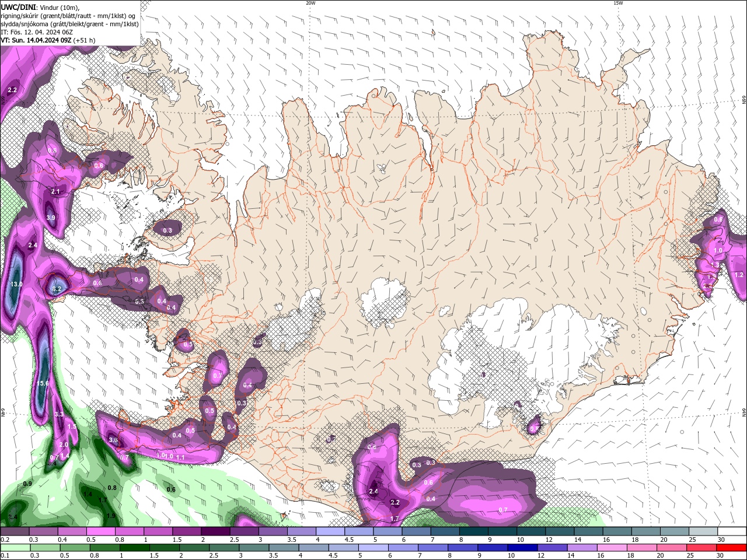747x560 pixels.
Task: Click the '10' label in the upper legend row
Action: click(x=520, y=540)
